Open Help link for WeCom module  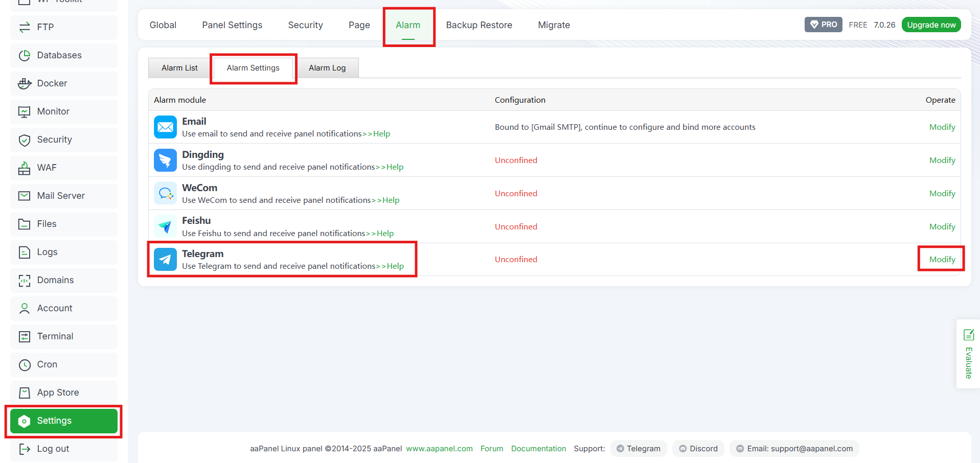coord(391,200)
